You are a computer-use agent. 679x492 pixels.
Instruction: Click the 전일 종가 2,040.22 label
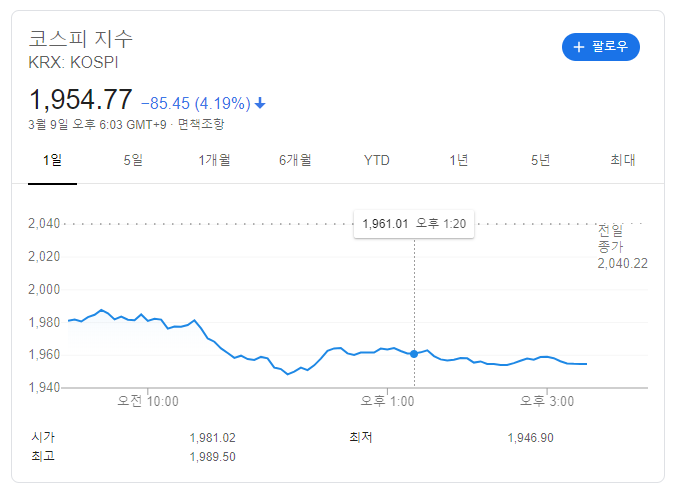(x=622, y=247)
